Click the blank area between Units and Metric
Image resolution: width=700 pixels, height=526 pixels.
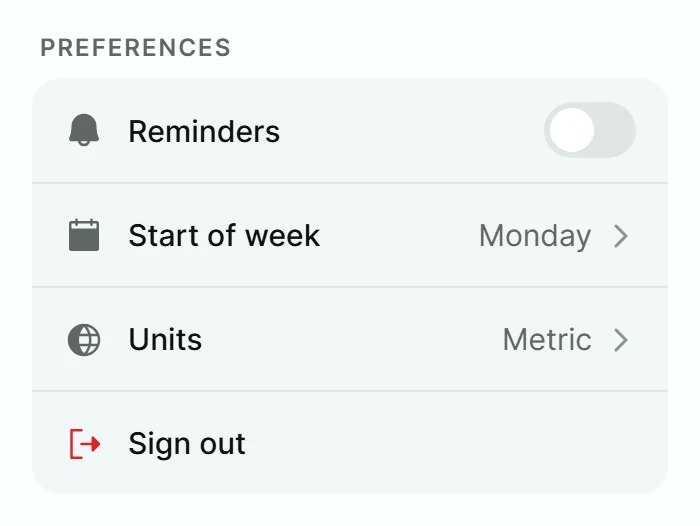pos(353,340)
